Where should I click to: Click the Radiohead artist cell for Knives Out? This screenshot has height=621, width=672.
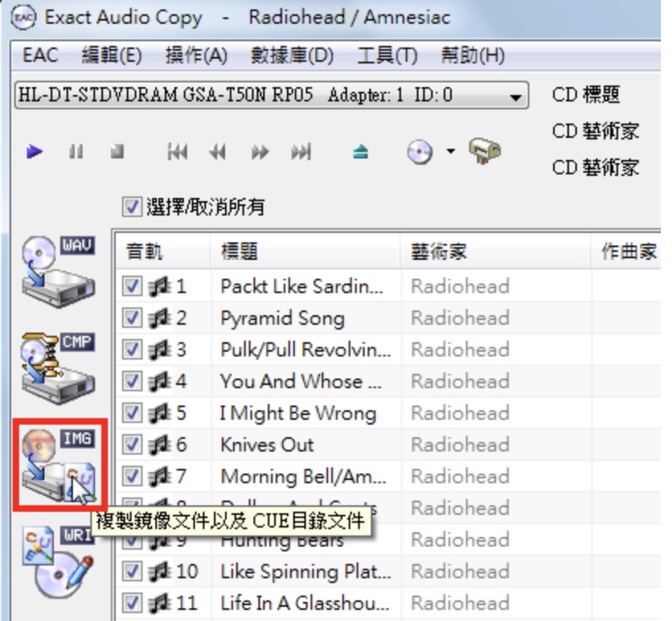tap(460, 444)
